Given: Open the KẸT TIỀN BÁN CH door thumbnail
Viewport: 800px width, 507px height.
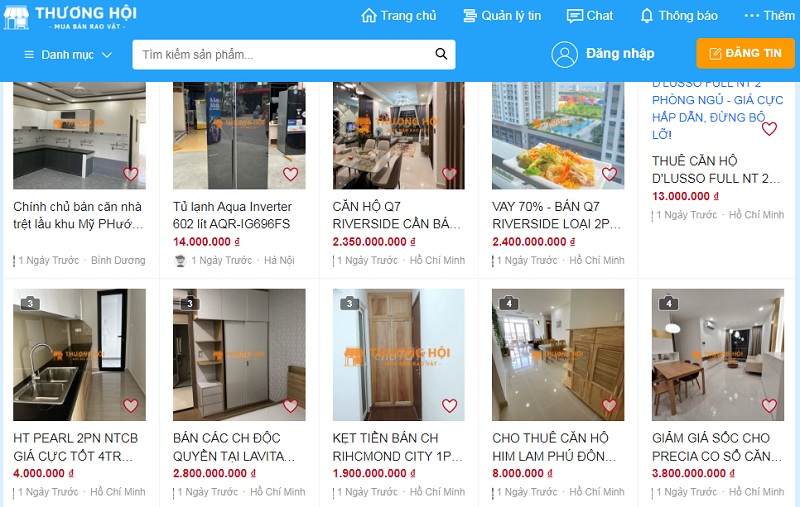Looking at the screenshot, I should click(398, 354).
